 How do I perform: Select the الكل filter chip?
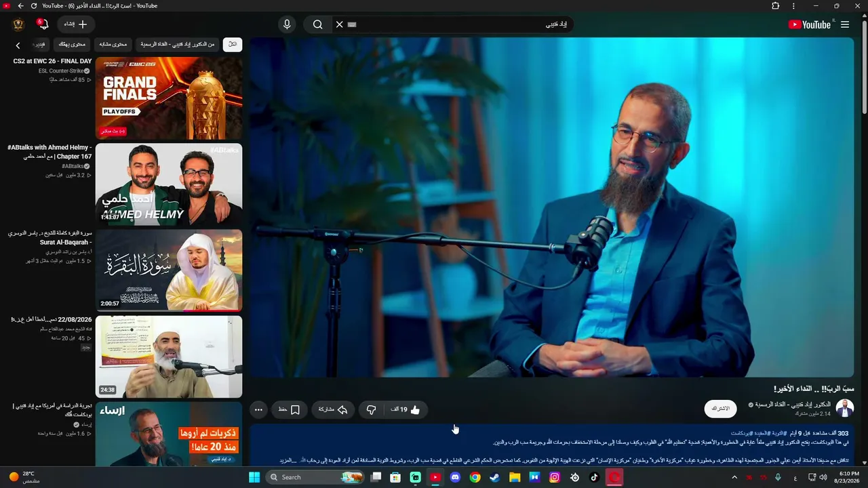click(233, 44)
